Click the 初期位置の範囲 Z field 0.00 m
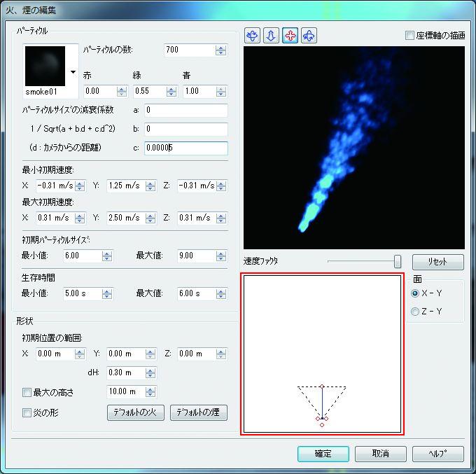Image resolution: width=476 pixels, height=474 pixels. pos(197,354)
